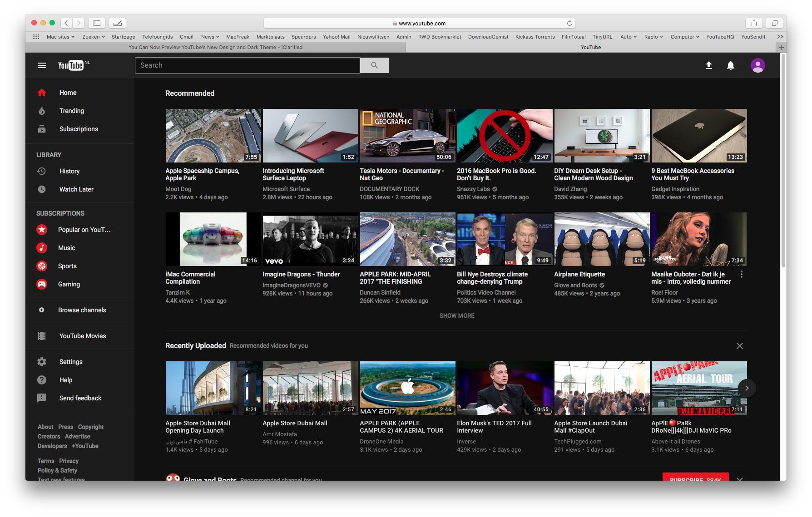Click the Gaming channel icon
The image size is (812, 517).
click(x=42, y=284)
